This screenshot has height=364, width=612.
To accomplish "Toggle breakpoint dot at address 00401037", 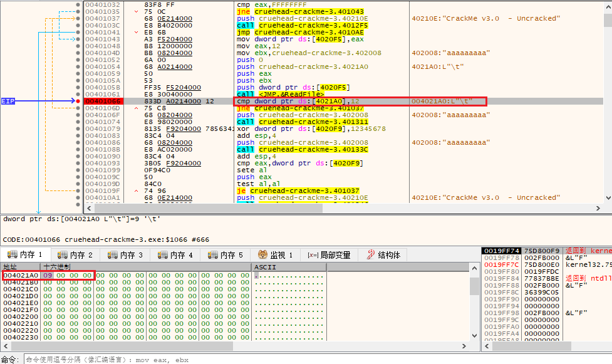I will tap(78, 18).
